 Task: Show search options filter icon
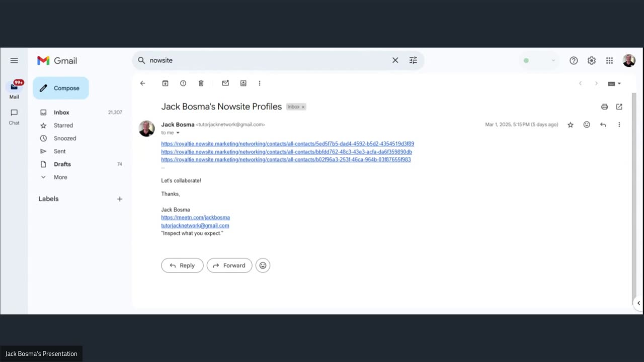pos(413,60)
